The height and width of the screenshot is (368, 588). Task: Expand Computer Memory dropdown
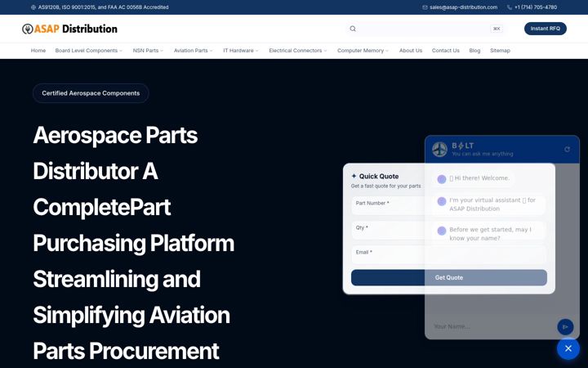pyautogui.click(x=363, y=51)
